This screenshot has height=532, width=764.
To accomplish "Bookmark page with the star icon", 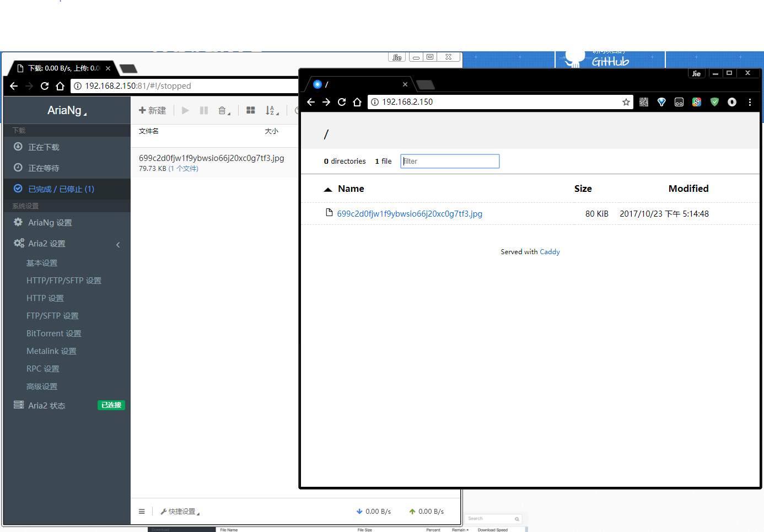I will (626, 102).
